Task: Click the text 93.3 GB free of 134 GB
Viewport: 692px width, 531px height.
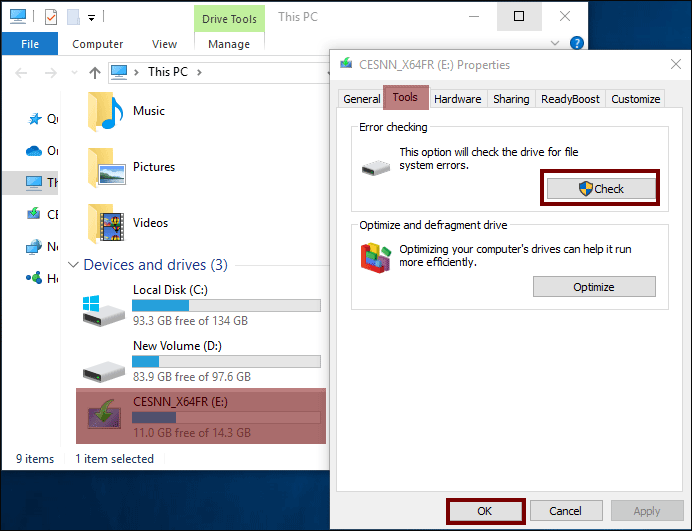Action: (x=190, y=320)
